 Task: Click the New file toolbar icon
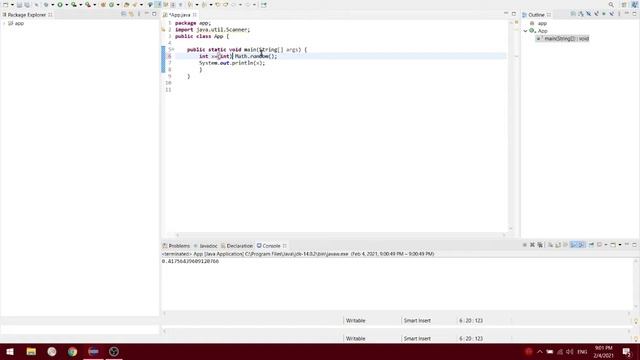6,4
